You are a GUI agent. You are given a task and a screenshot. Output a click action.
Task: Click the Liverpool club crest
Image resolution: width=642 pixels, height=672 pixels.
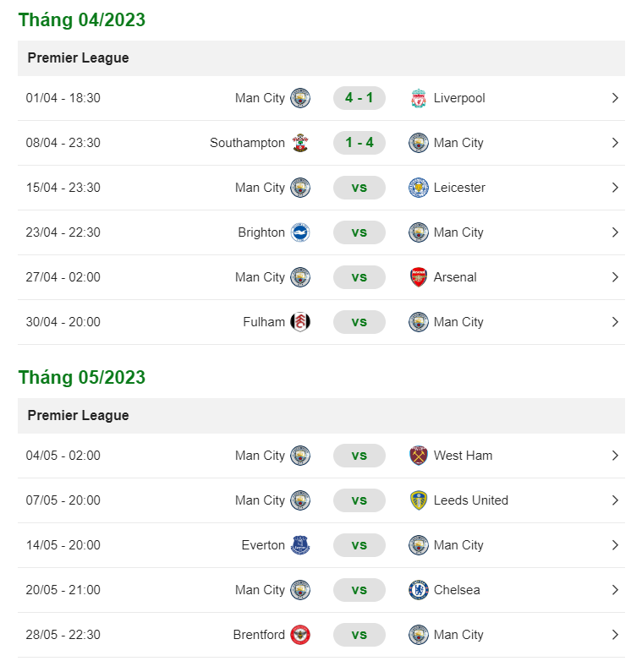click(x=418, y=98)
